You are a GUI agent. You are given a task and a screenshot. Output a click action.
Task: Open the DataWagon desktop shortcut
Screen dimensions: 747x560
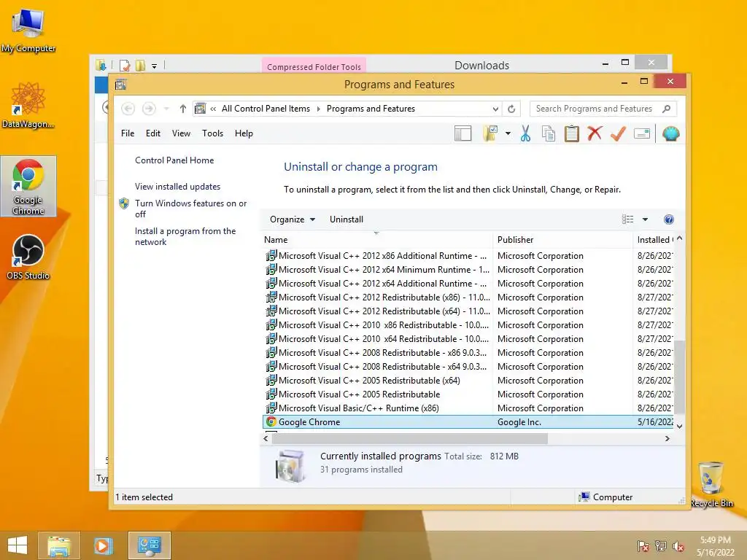click(28, 105)
